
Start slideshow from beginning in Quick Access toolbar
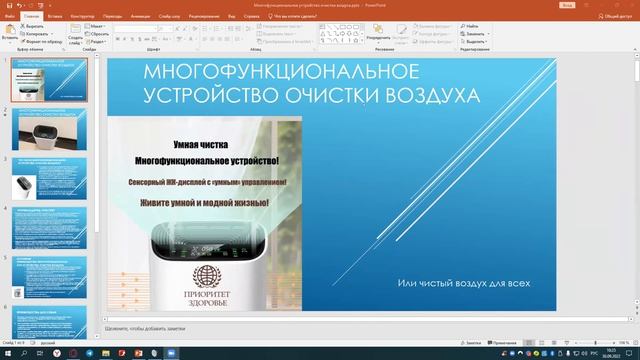40,5
